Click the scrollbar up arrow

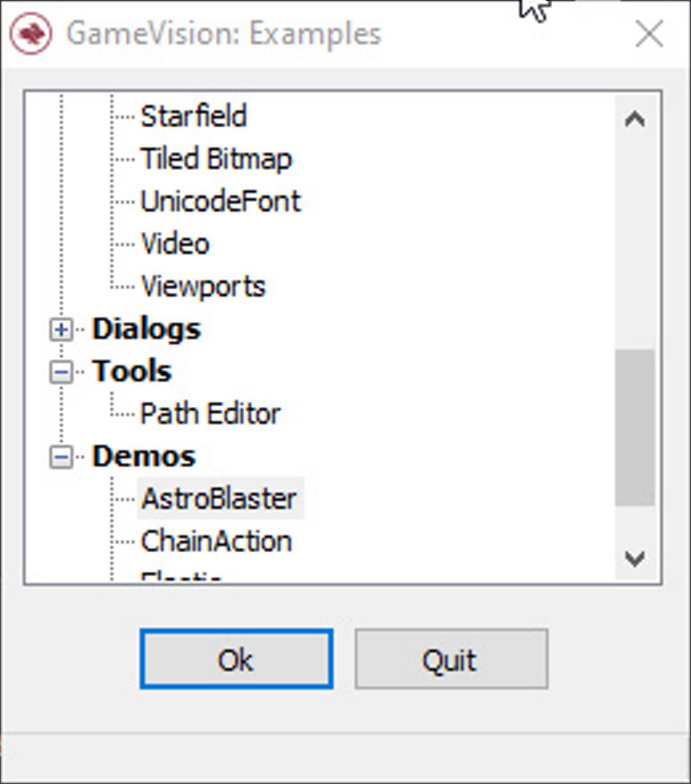click(x=635, y=119)
